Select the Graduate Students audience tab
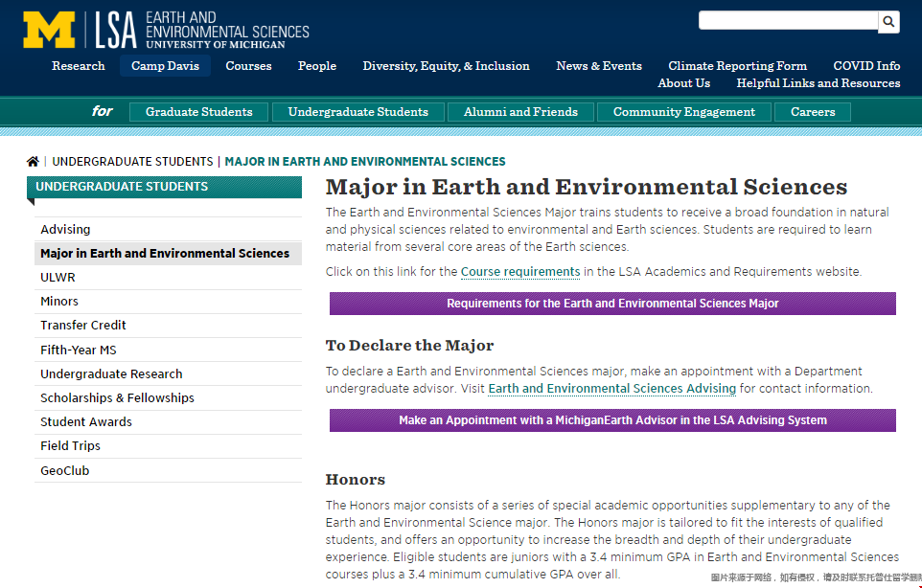This screenshot has height=588, width=922. point(198,112)
